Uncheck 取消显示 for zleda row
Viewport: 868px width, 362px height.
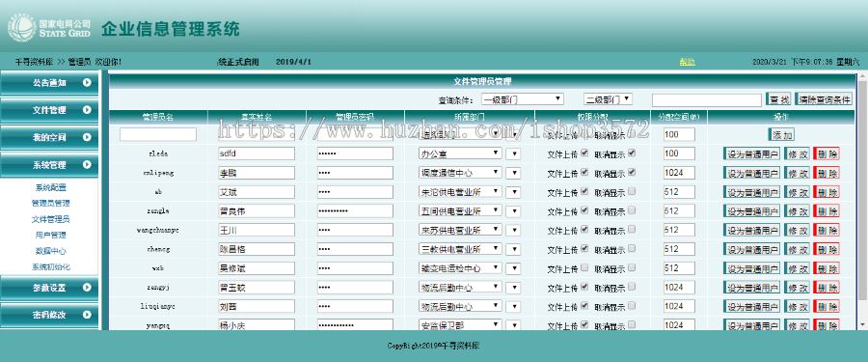(632, 153)
